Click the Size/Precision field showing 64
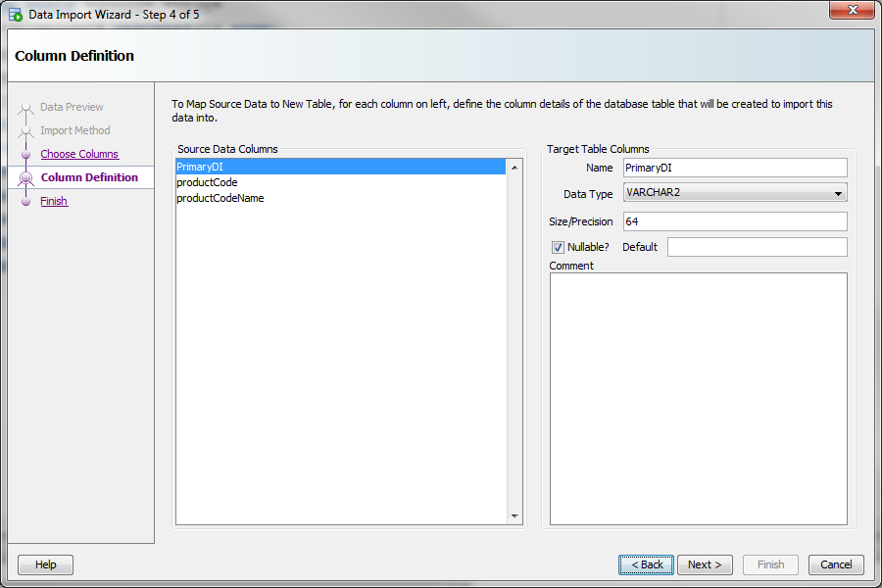This screenshot has width=882, height=588. 735,221
